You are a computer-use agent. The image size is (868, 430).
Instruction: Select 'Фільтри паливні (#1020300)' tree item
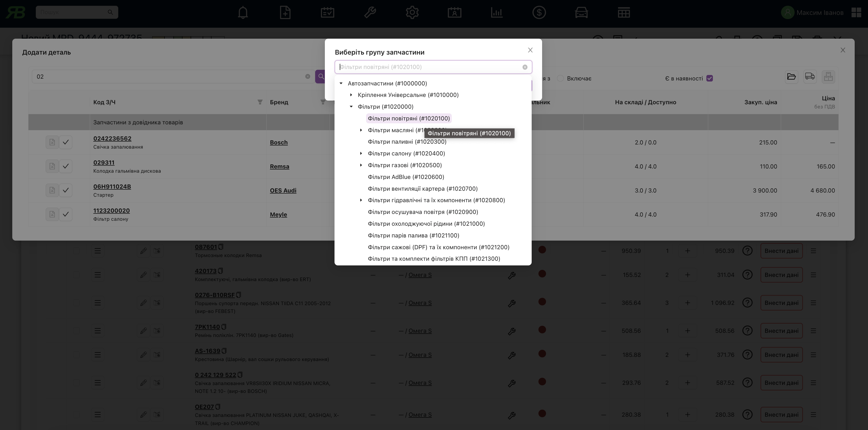click(x=407, y=142)
